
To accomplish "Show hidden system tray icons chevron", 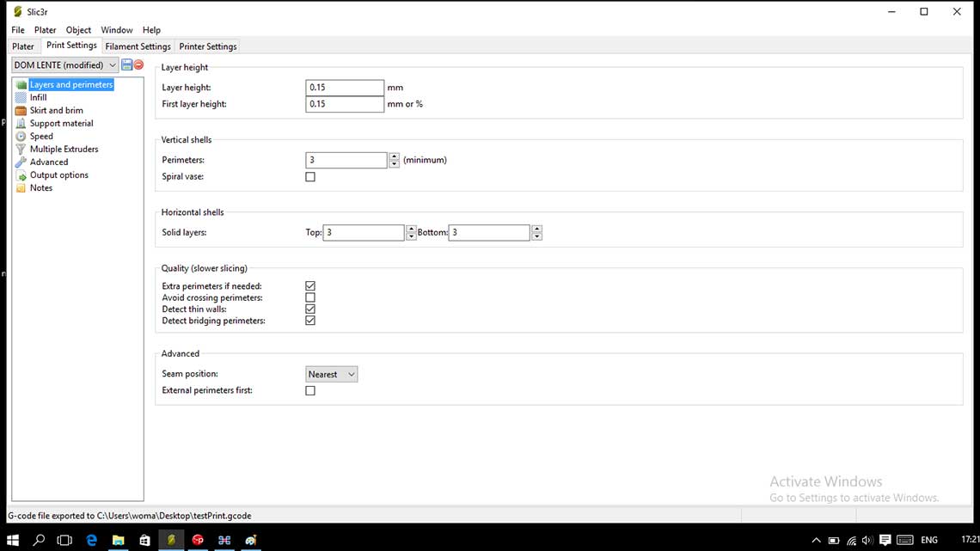I will [x=817, y=541].
